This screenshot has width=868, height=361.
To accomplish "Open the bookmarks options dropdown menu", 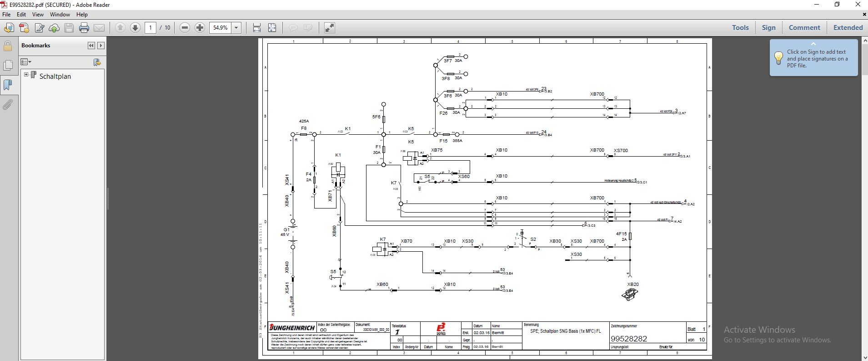I will [x=26, y=62].
